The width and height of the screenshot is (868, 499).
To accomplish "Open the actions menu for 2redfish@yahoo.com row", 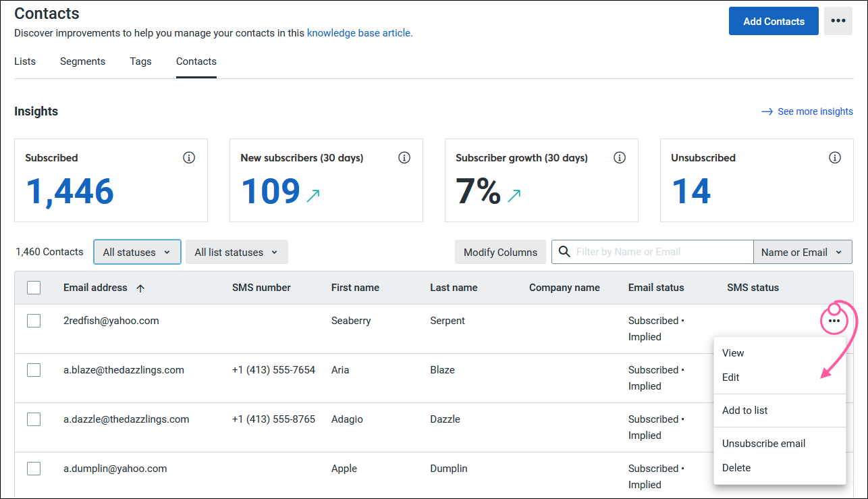I will [x=835, y=321].
